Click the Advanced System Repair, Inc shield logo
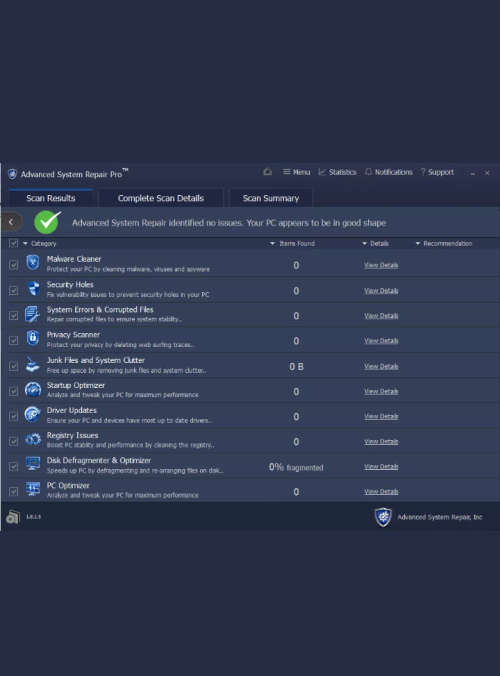 point(383,517)
